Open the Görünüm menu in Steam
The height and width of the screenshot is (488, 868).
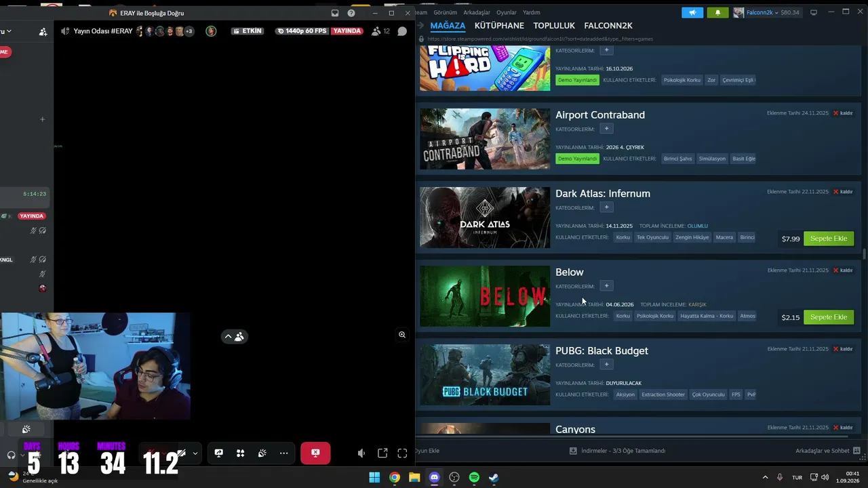[445, 12]
